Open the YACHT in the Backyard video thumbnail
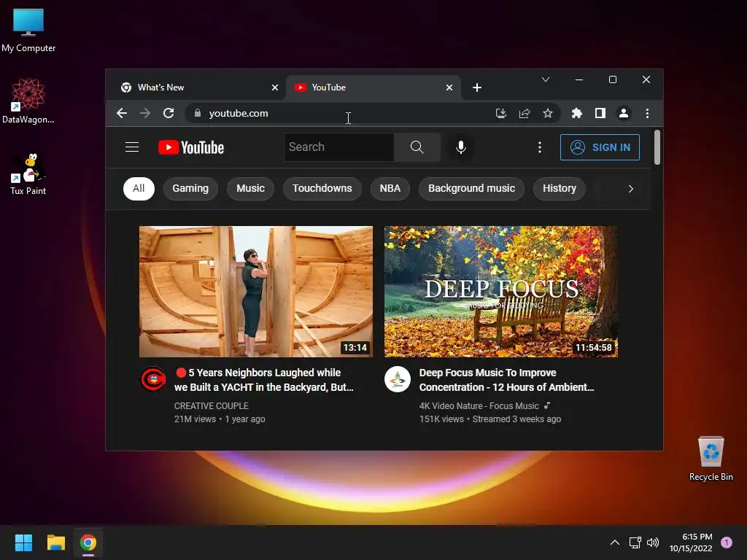The width and height of the screenshot is (747, 560). click(256, 292)
